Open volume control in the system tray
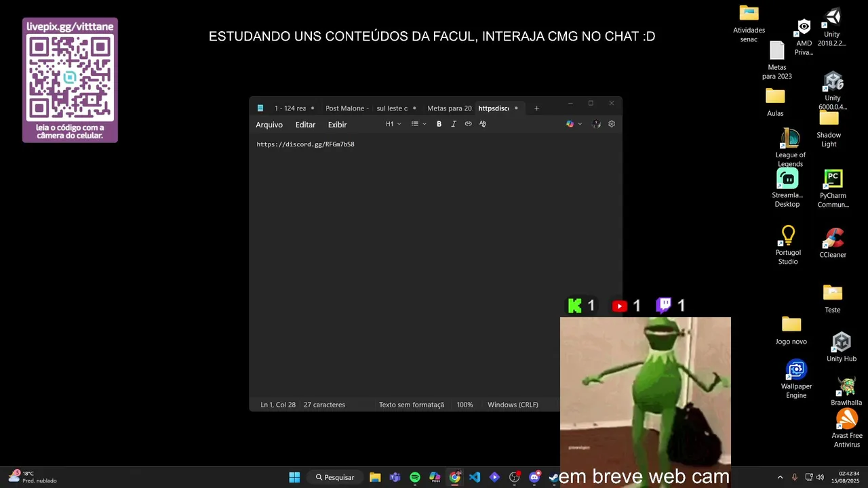 [x=820, y=477]
